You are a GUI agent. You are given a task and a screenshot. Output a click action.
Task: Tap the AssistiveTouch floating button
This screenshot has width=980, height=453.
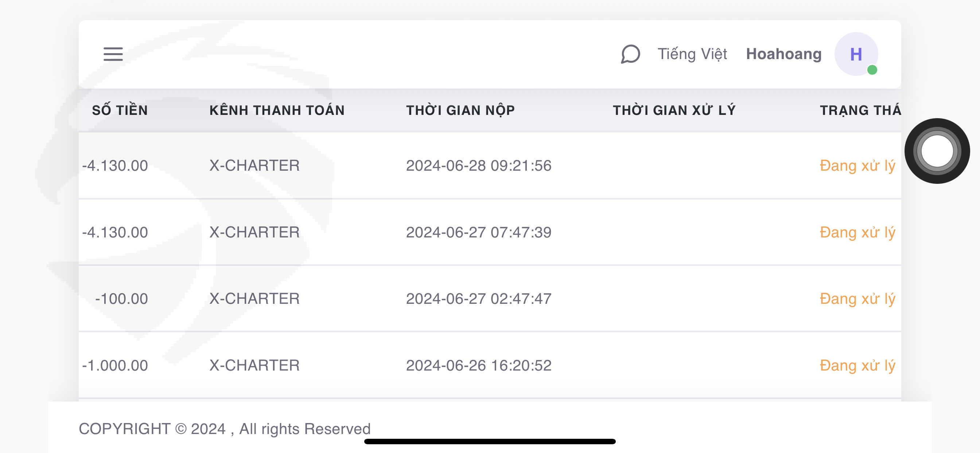(x=937, y=151)
